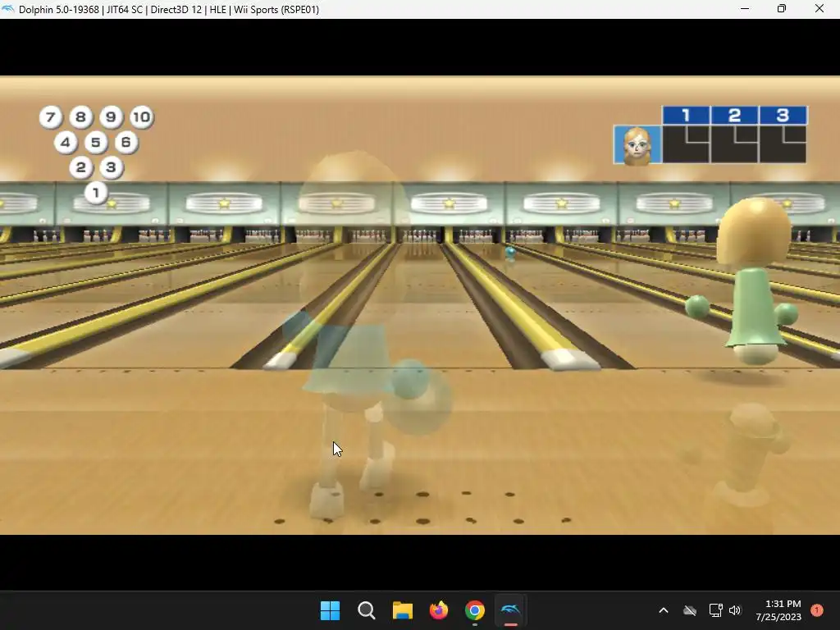Click pin indicator number 2
The width and height of the screenshot is (840, 630).
tap(81, 167)
